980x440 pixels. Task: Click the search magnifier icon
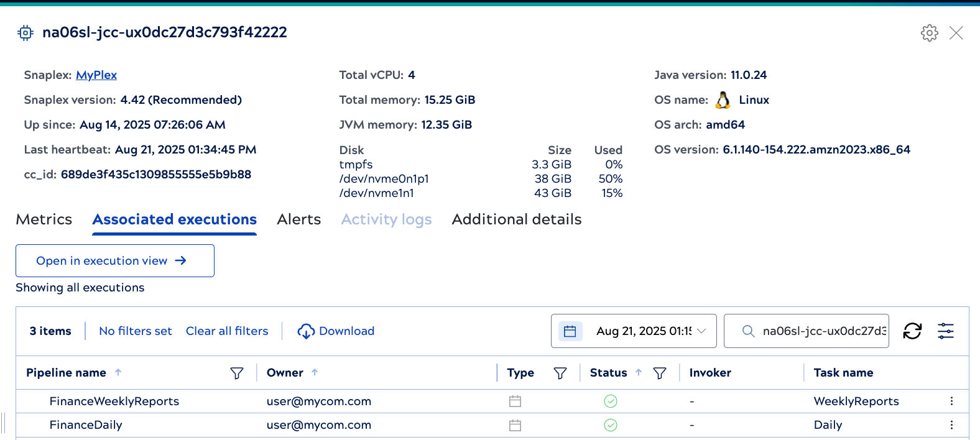click(x=749, y=331)
